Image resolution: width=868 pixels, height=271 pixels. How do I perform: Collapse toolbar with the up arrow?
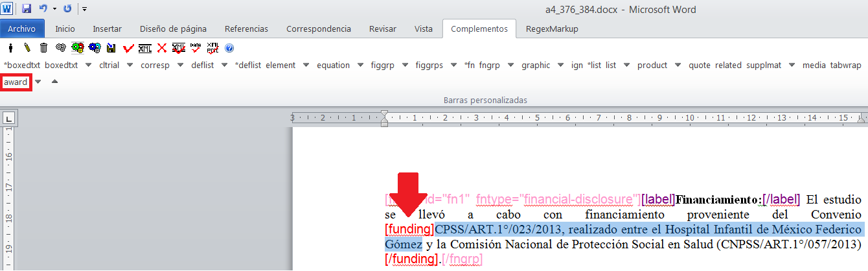pos(54,82)
